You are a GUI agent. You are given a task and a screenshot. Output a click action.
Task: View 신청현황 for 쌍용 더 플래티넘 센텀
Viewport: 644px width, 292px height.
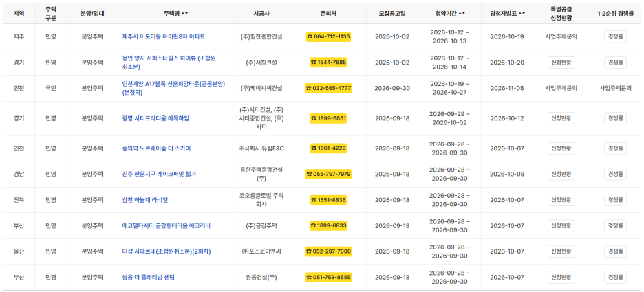561,277
